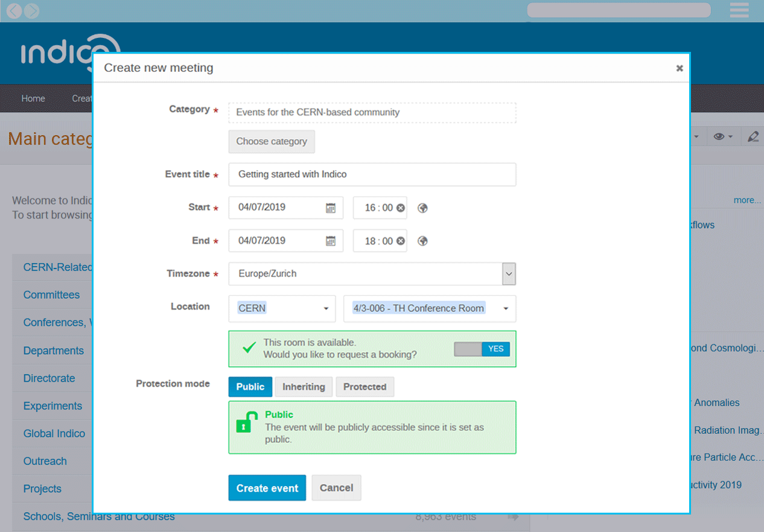The width and height of the screenshot is (764, 532).
Task: Click the Create event button
Action: [x=267, y=488]
